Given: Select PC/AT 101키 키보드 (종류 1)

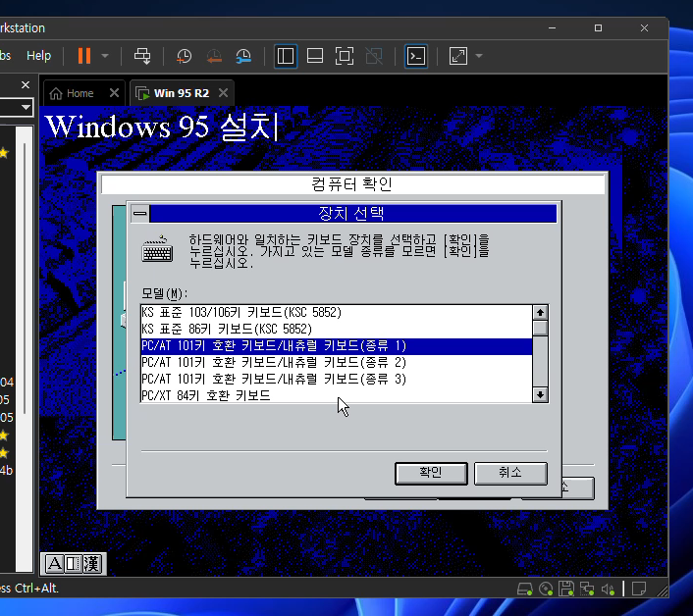Looking at the screenshot, I should click(337, 346).
